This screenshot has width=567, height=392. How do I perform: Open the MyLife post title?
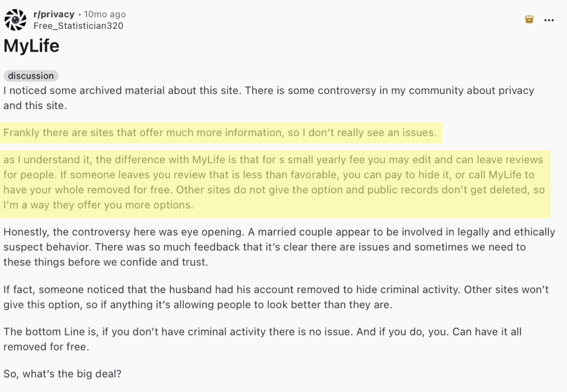31,46
